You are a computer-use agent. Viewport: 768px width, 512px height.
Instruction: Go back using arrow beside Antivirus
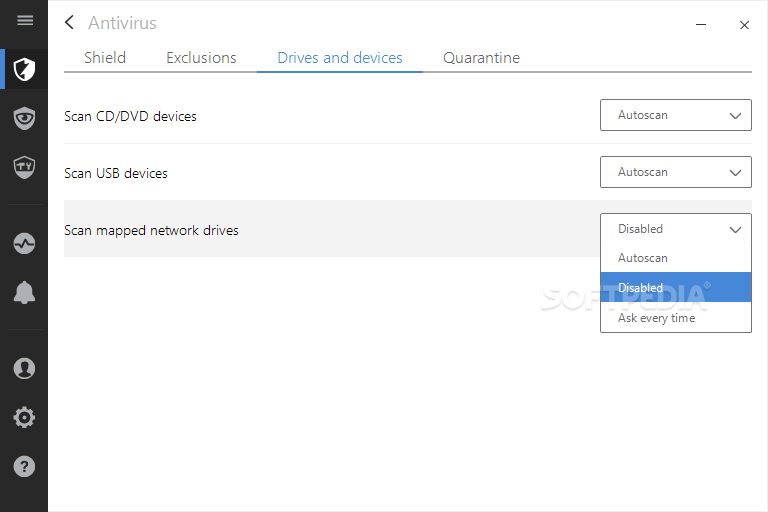tap(70, 23)
